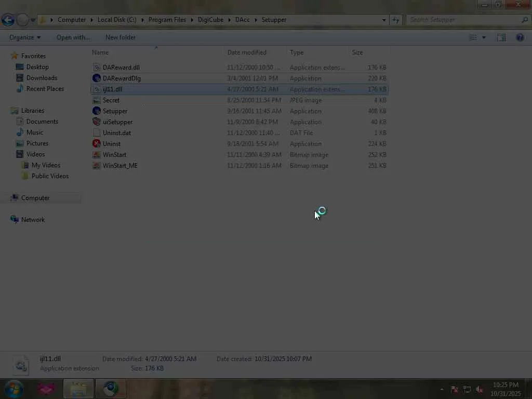Click the Change your view icon

473,37
